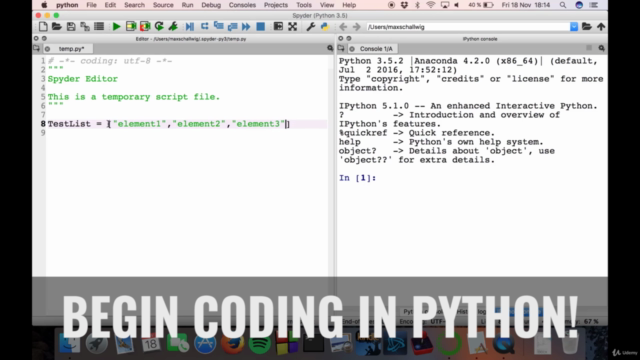Go forward to the next cursor position
This screenshot has height=360, width=640.
coord(356,27)
